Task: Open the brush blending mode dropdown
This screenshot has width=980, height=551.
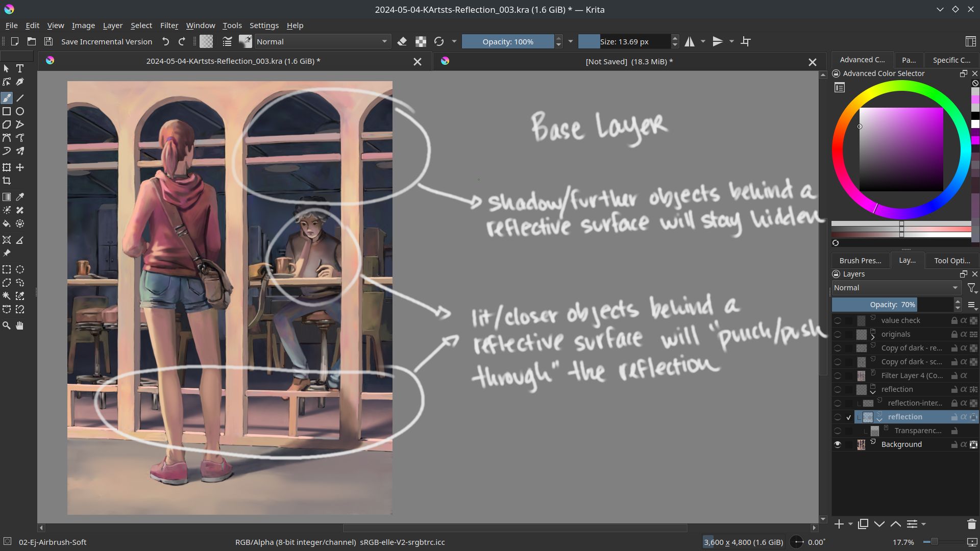Action: point(322,42)
